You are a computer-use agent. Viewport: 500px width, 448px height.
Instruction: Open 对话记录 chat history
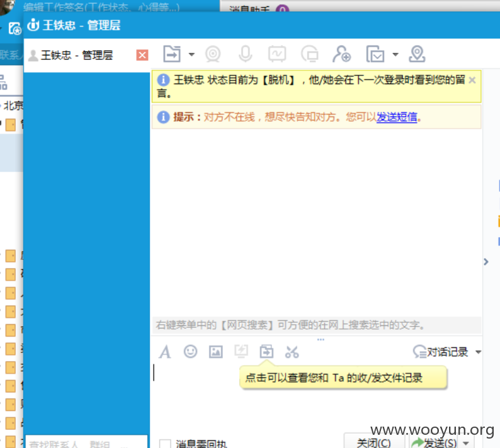coord(440,352)
